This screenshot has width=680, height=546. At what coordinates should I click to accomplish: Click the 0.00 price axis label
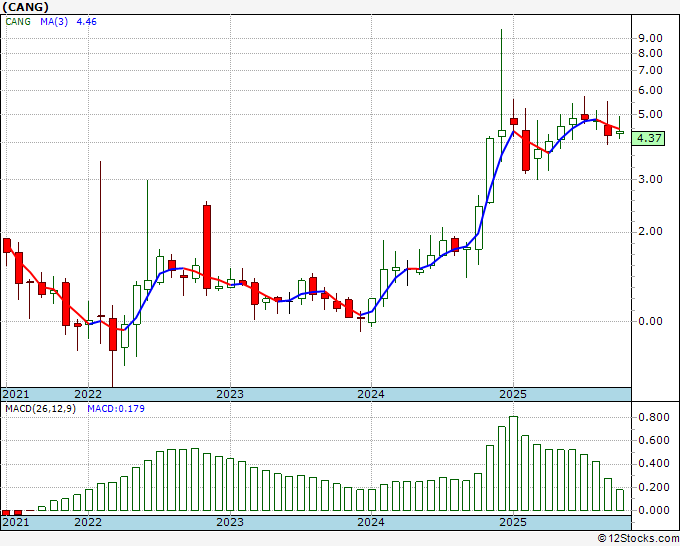[x=651, y=321]
